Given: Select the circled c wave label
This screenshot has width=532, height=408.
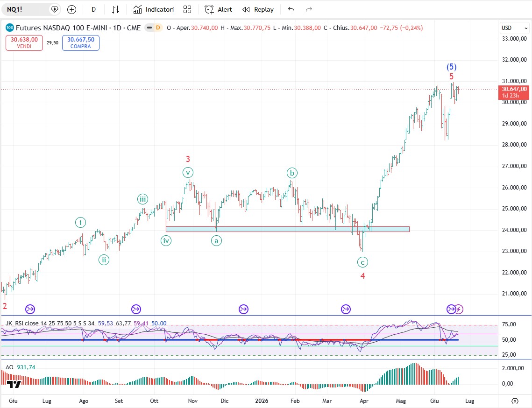Looking at the screenshot, I should tap(363, 262).
